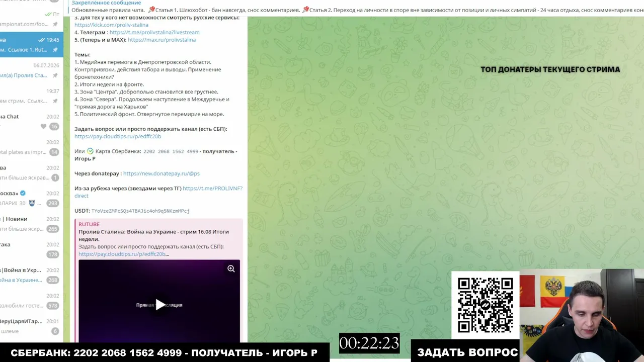Screen dimensions: 644x362
Task: Open the new.donatepay.ru/@ps link
Action: pyautogui.click(x=162, y=173)
